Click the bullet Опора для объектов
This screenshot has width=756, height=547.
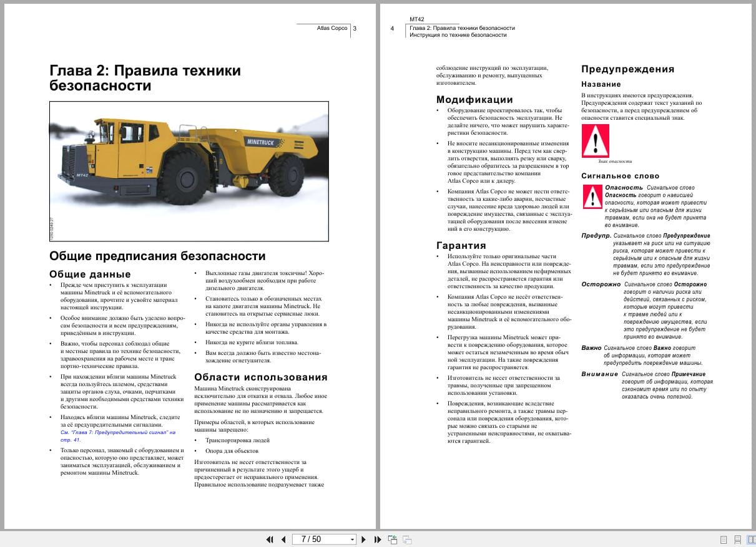pyautogui.click(x=232, y=450)
